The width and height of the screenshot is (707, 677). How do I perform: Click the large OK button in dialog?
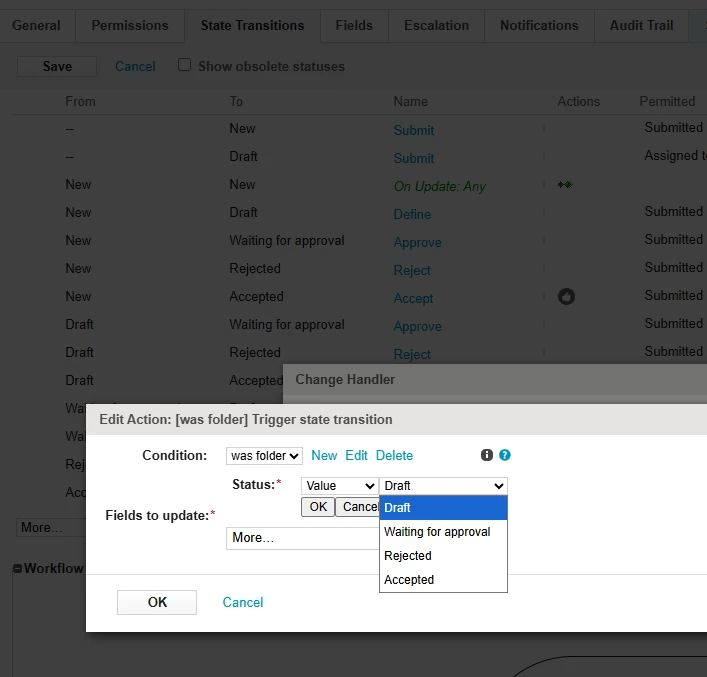157,602
